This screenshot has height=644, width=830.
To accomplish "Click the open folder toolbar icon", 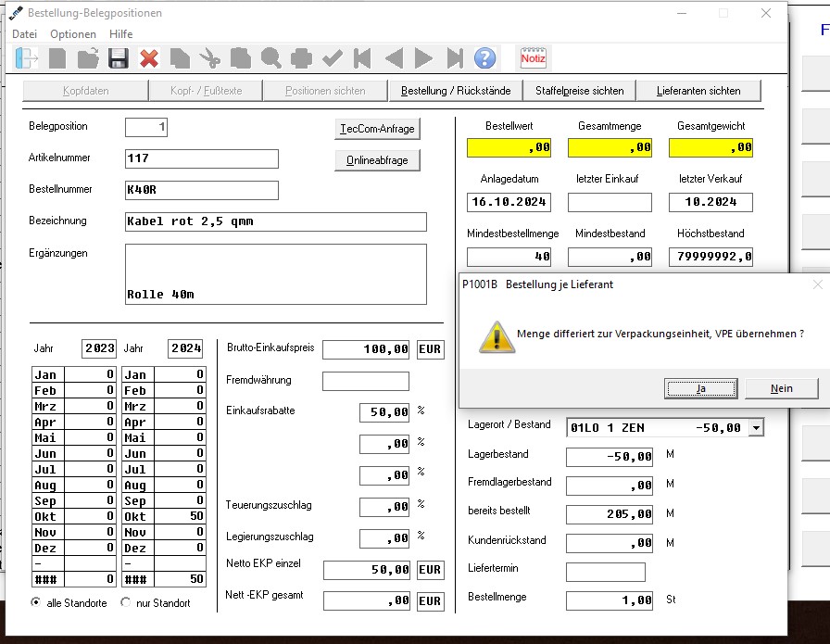I will pyautogui.click(x=88, y=58).
